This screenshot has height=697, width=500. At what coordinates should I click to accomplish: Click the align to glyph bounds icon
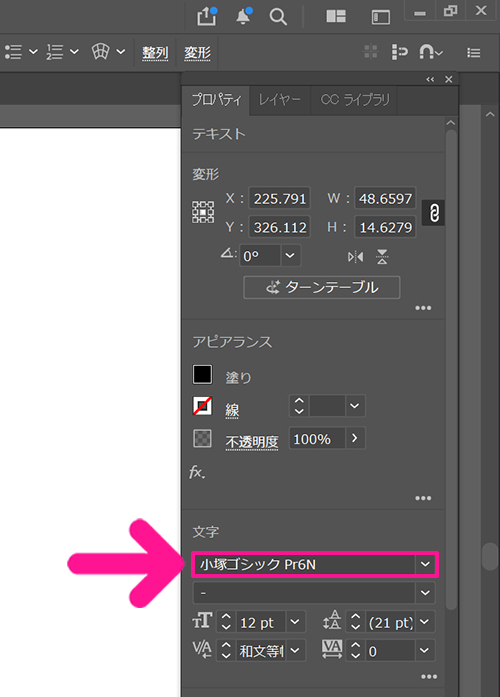[x=399, y=52]
